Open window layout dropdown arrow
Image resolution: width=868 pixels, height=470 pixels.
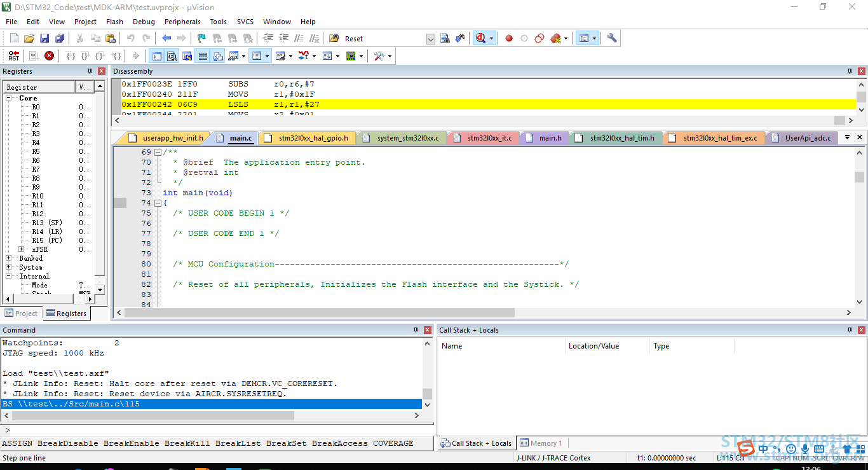[595, 38]
